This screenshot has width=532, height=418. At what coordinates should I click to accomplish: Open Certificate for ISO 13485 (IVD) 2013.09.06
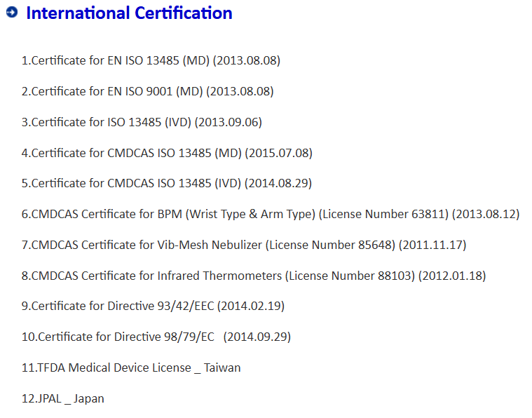pyautogui.click(x=142, y=122)
